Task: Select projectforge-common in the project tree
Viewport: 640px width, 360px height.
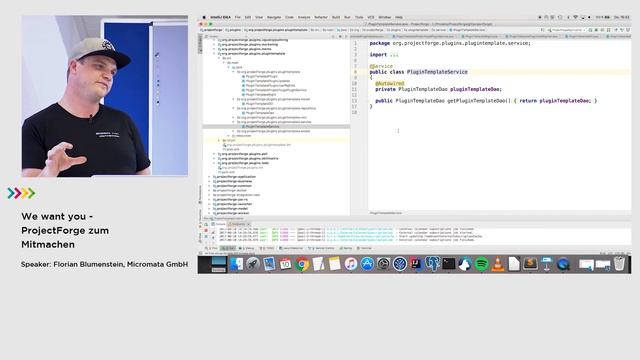Action: click(x=232, y=186)
